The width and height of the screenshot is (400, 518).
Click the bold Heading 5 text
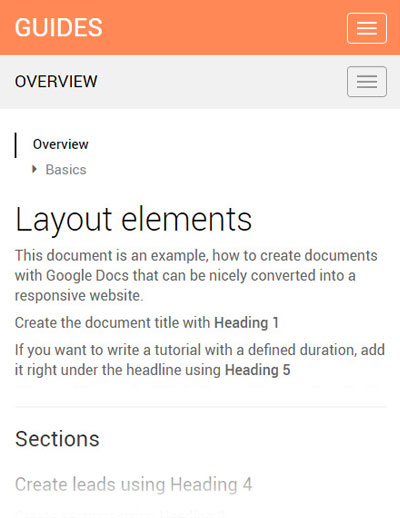pyautogui.click(x=257, y=370)
